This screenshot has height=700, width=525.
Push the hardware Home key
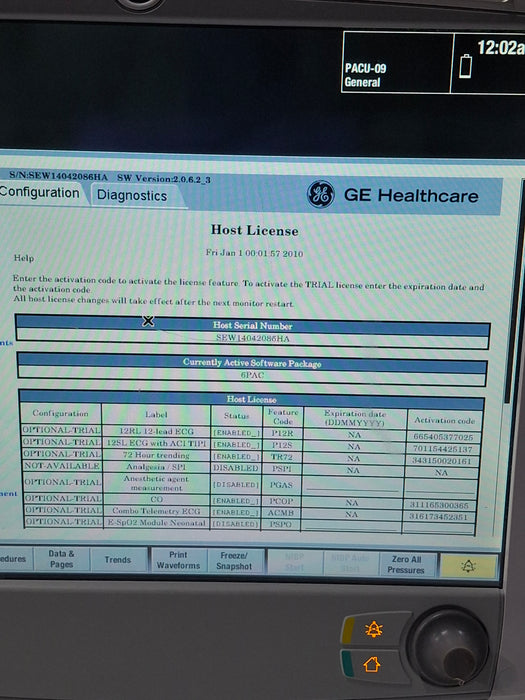(x=371, y=665)
